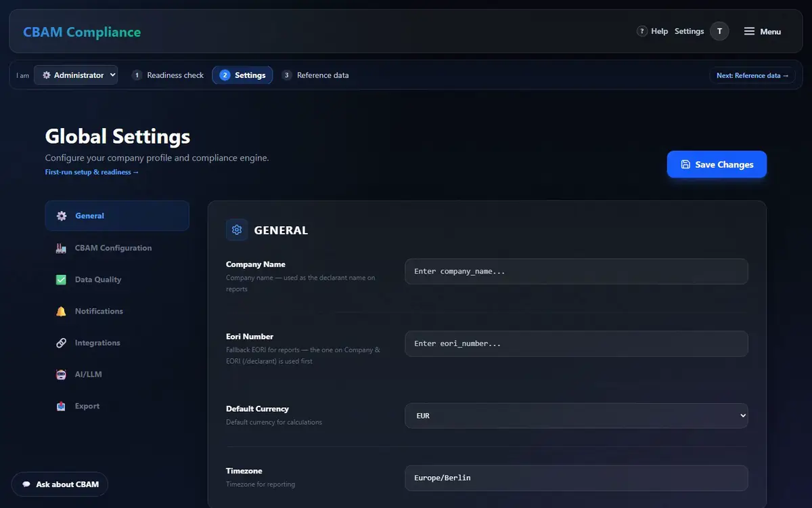Click the CBAM Configuration factory icon
Viewport: 812px width, 508px height.
click(61, 248)
